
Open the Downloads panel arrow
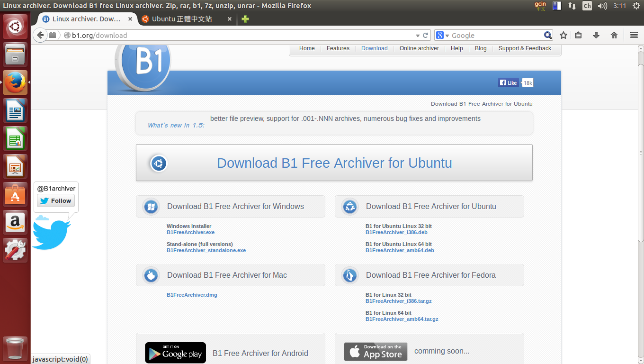coord(596,35)
